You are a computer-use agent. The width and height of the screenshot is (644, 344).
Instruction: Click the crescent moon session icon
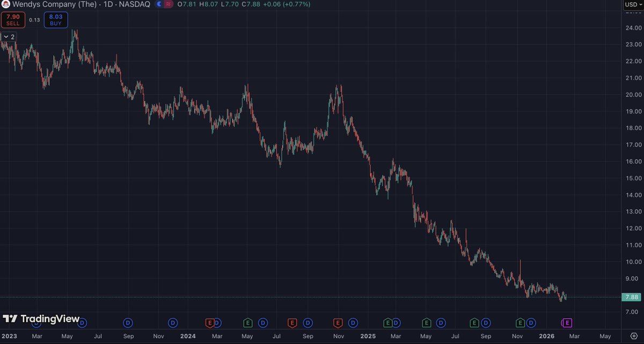tap(159, 4)
